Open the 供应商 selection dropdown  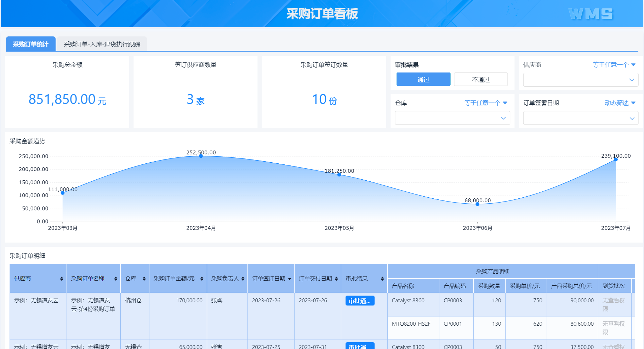point(580,80)
